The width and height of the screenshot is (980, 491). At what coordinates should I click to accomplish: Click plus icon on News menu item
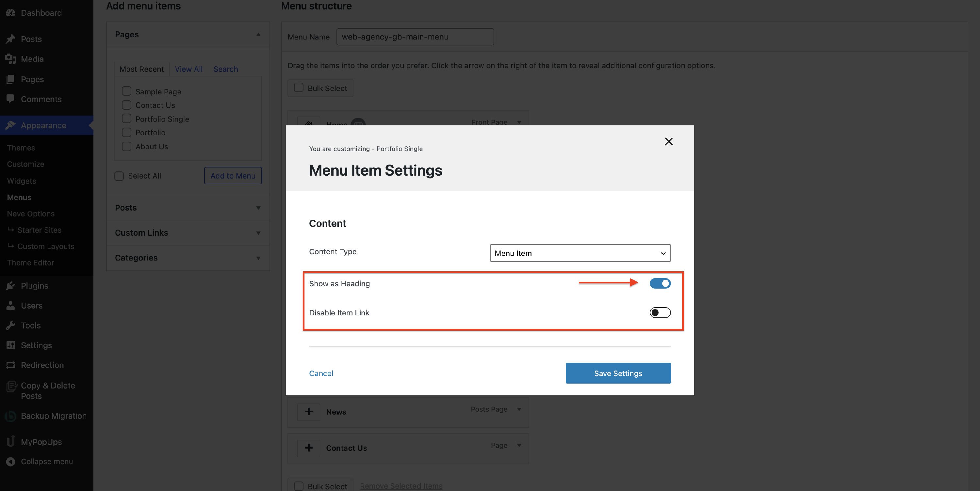308,412
